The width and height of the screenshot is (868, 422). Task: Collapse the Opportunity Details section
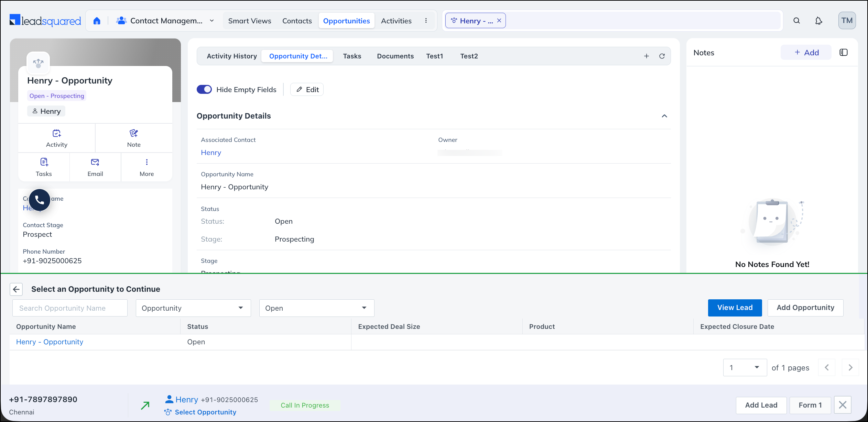pos(664,116)
